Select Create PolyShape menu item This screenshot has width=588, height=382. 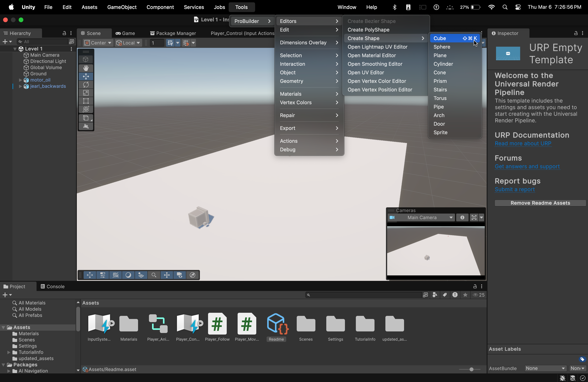tap(386, 30)
